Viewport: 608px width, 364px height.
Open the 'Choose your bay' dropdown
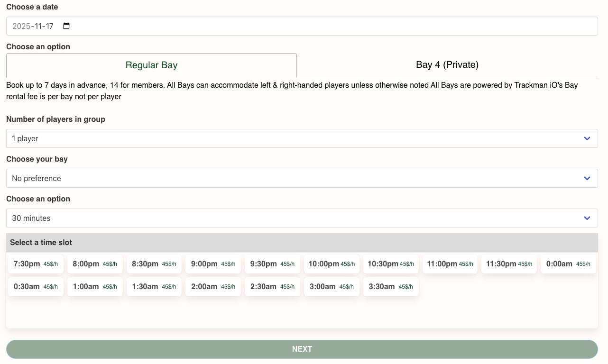302,178
